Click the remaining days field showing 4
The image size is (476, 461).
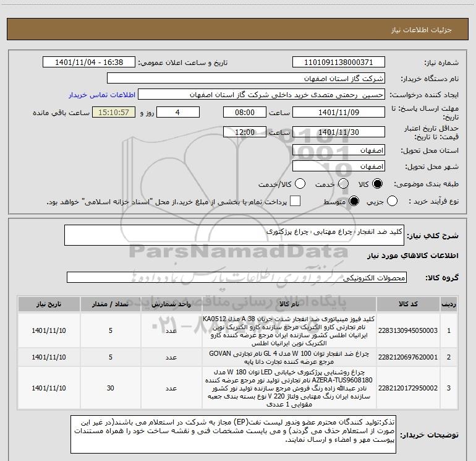point(177,112)
